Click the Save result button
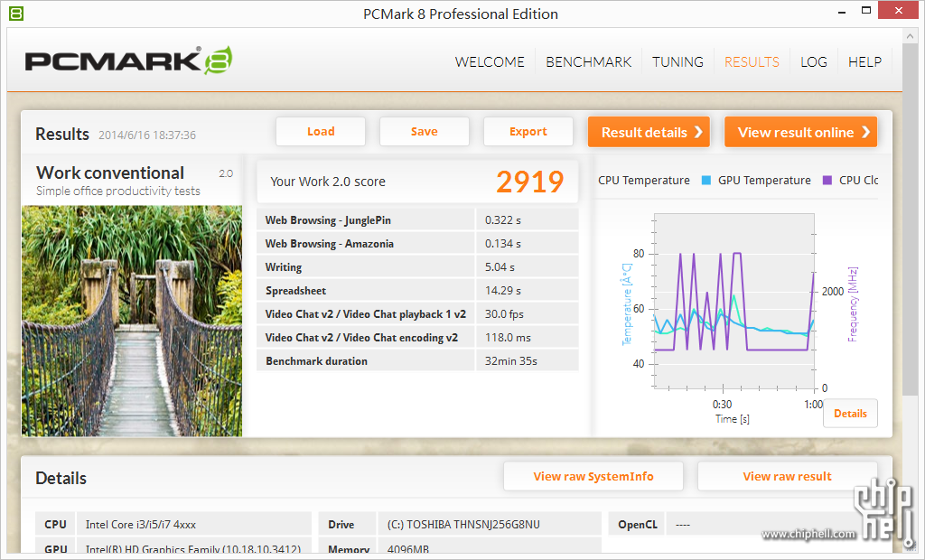Image resolution: width=925 pixels, height=560 pixels. coord(425,132)
